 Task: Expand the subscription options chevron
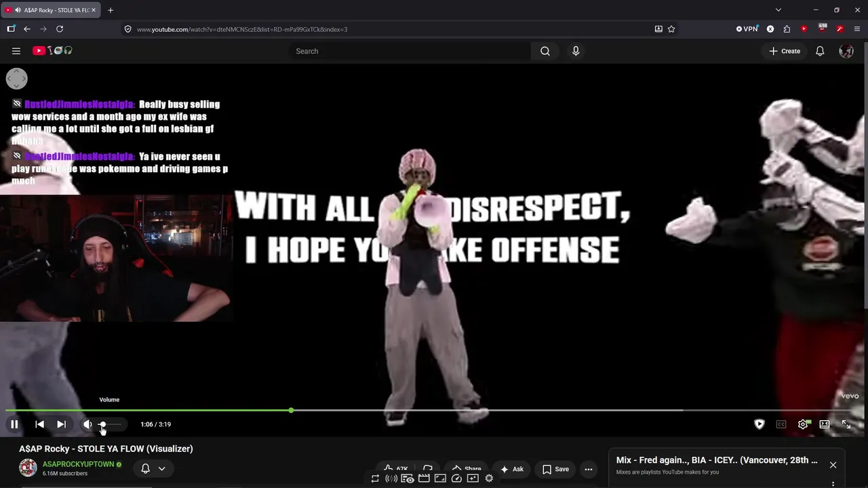[161, 468]
